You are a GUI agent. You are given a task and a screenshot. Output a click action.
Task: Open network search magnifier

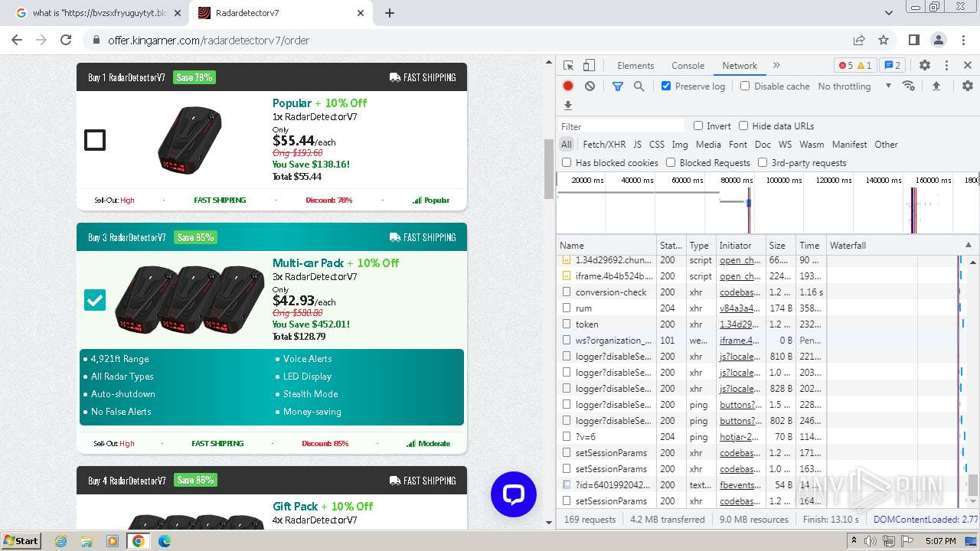point(639,86)
